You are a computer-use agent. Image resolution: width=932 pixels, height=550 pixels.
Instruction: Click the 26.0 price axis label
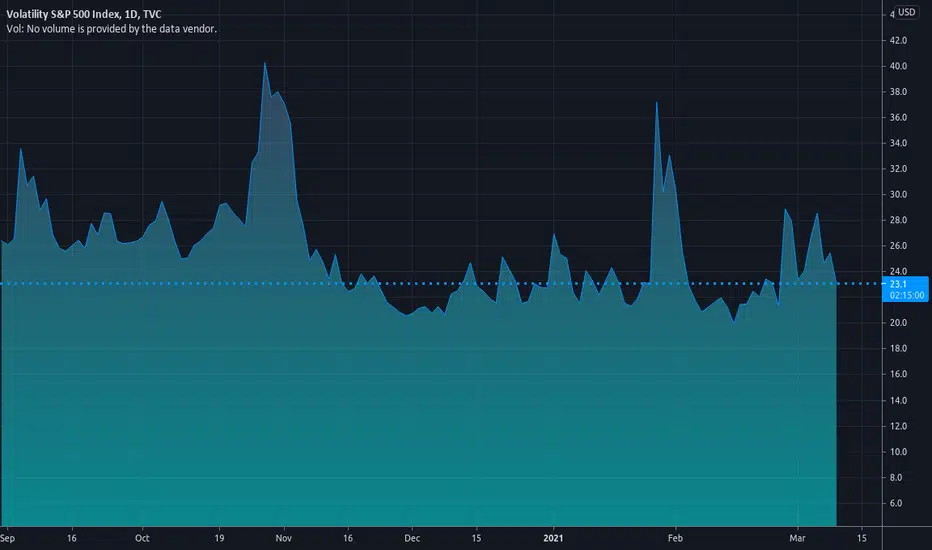[898, 246]
